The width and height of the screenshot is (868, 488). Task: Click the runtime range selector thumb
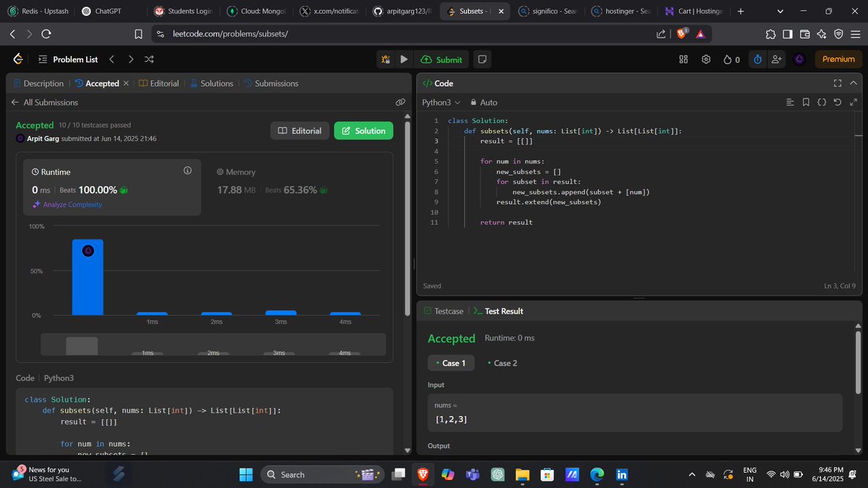click(x=82, y=346)
